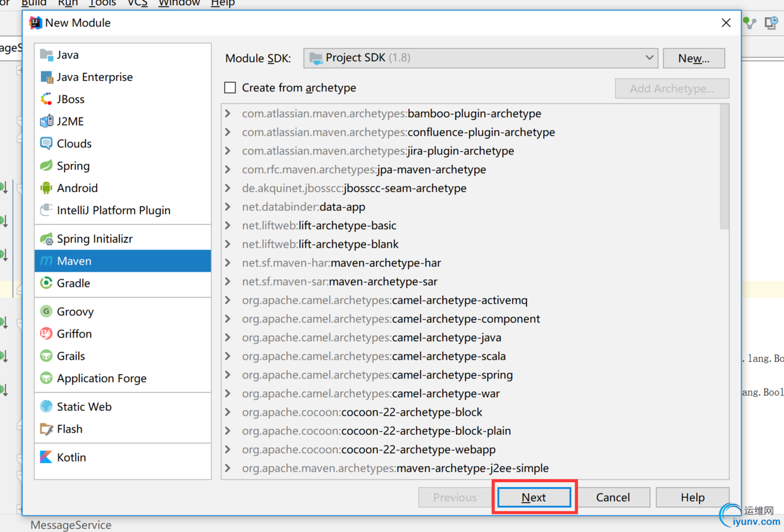Expand confluence-plugin-archetype node
This screenshot has height=532, width=784.
[228, 132]
